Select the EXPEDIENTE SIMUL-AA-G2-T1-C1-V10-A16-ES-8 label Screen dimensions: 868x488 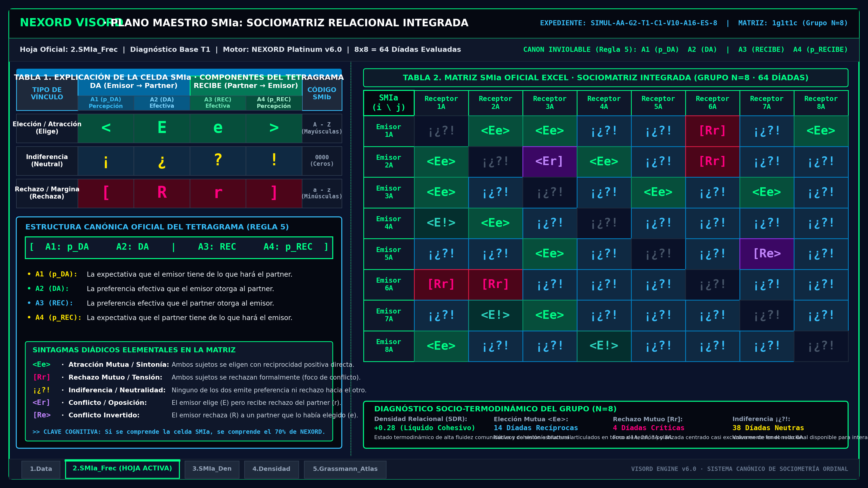click(628, 23)
